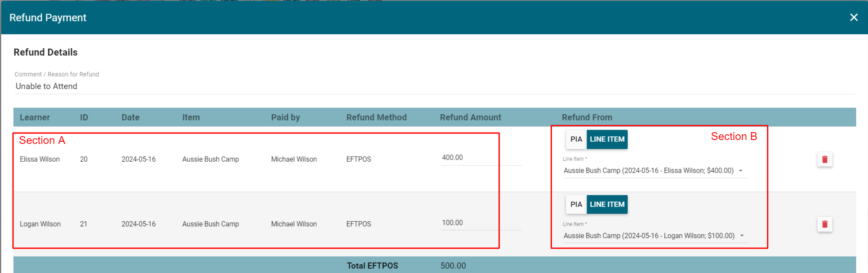Viewport: 868px width, 273px height.
Task: Select the Logan Wilson learner name
Action: click(x=40, y=224)
